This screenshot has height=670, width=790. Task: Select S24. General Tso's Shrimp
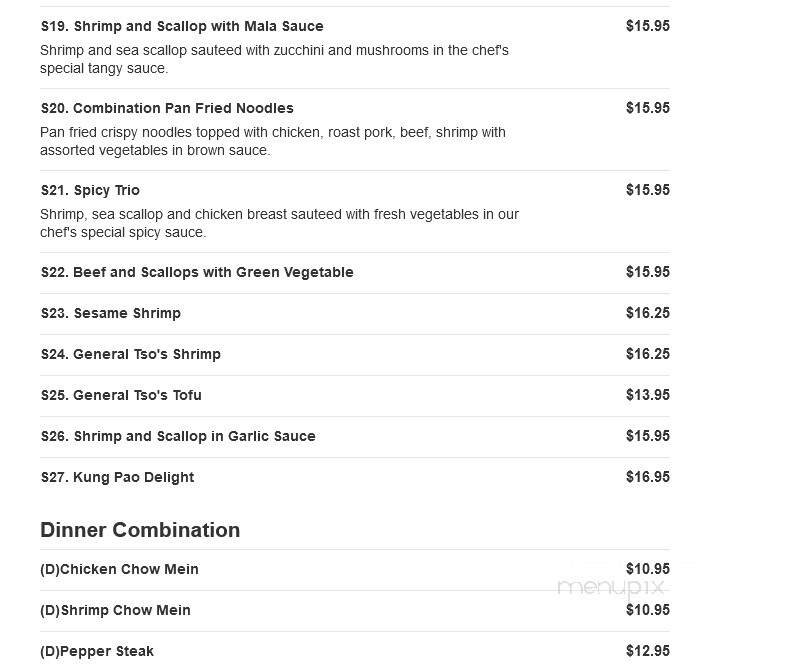131,354
